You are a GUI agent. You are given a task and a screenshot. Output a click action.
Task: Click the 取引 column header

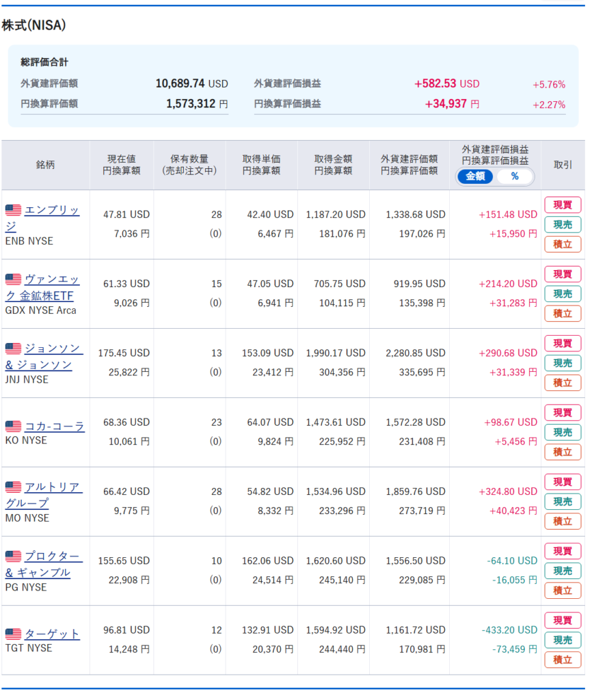pyautogui.click(x=563, y=165)
